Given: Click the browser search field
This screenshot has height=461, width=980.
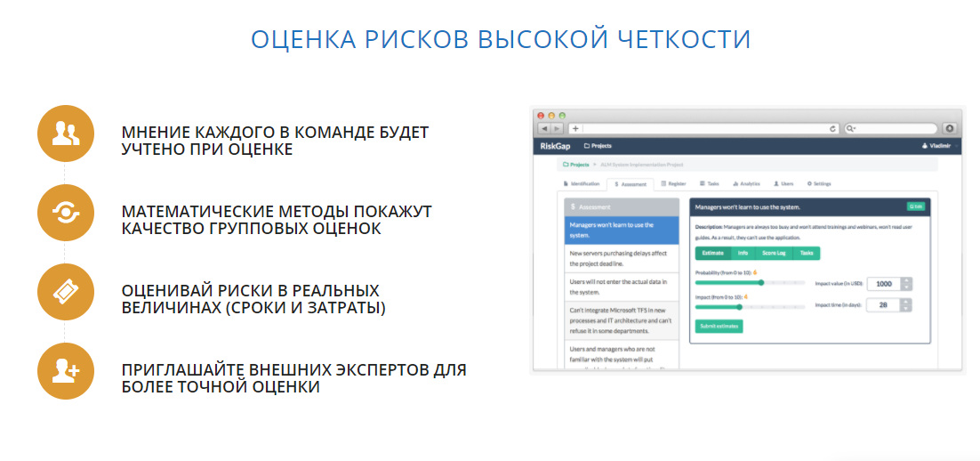Looking at the screenshot, I should coord(890,128).
